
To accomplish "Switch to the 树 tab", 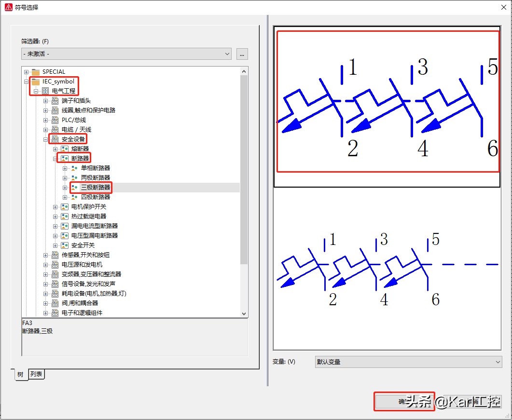I will [21, 375].
